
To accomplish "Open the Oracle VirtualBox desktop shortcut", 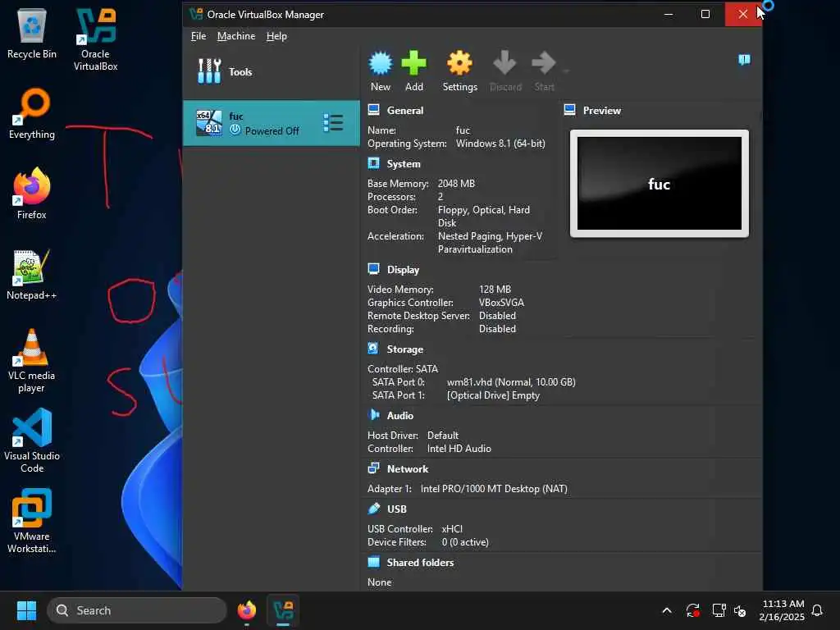I will point(95,39).
